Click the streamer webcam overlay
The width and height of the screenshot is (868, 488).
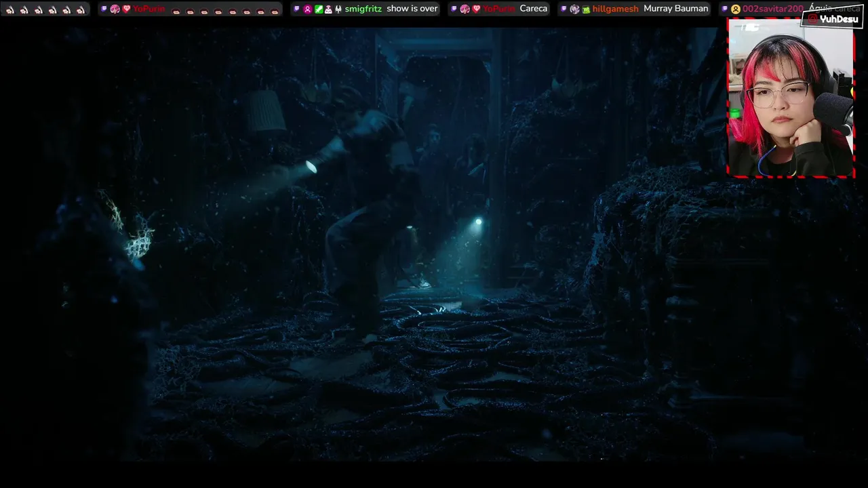(791, 98)
